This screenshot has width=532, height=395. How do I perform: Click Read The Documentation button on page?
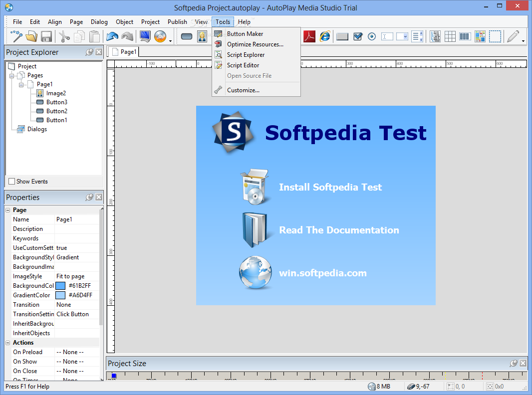(320, 230)
